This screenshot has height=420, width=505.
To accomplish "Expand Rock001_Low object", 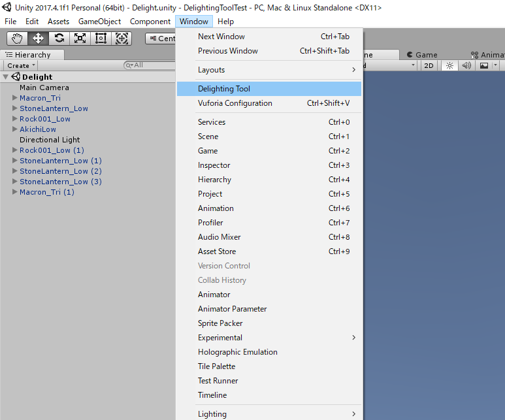I will 14,118.
